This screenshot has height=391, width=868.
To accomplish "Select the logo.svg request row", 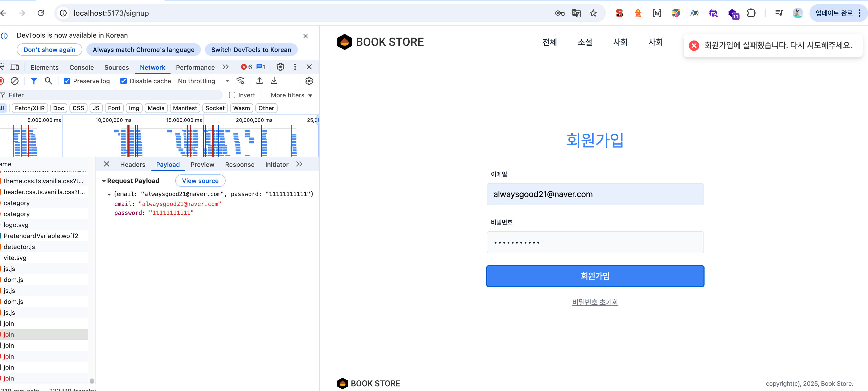I will coord(44,225).
